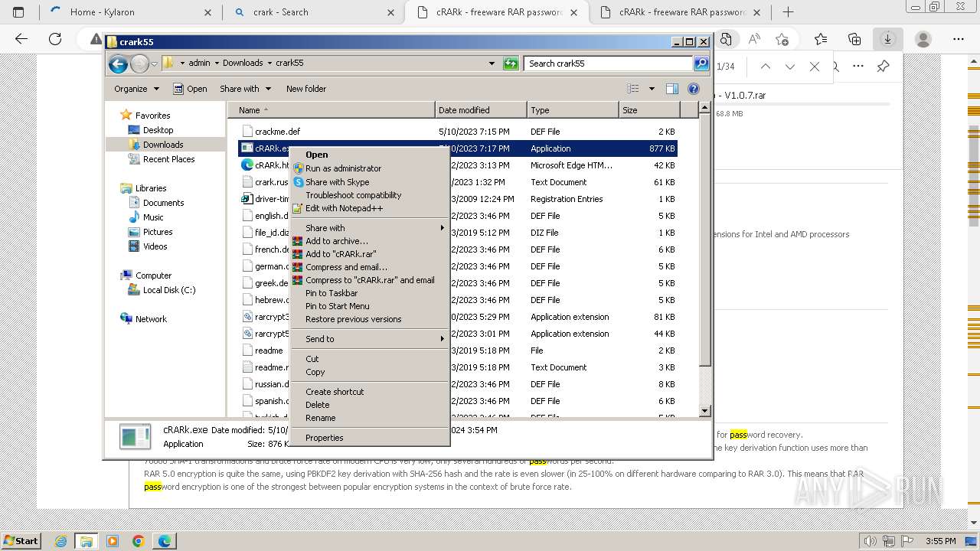Select Edit with Notepad++
980x551 pixels.
[344, 208]
